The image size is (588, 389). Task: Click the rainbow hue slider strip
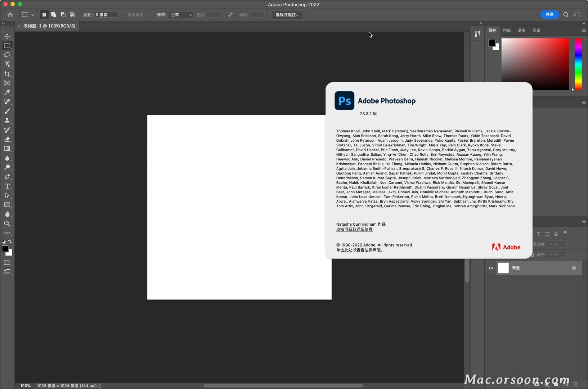578,64
